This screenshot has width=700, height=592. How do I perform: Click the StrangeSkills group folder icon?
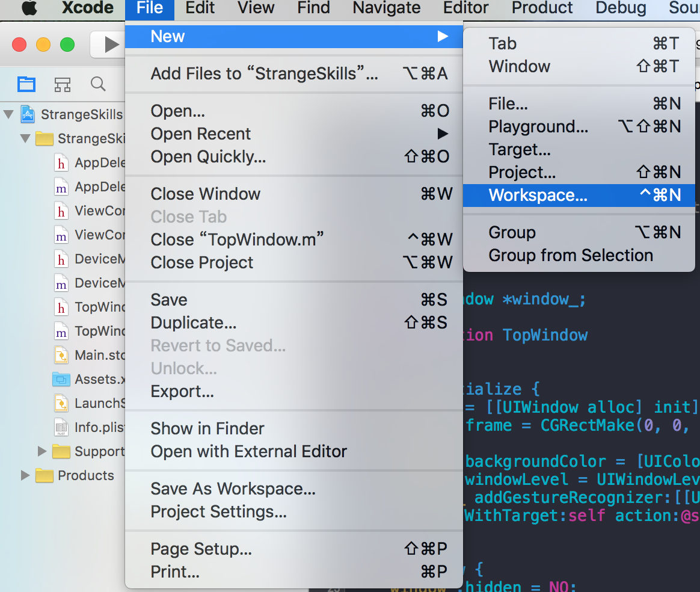[x=44, y=138]
